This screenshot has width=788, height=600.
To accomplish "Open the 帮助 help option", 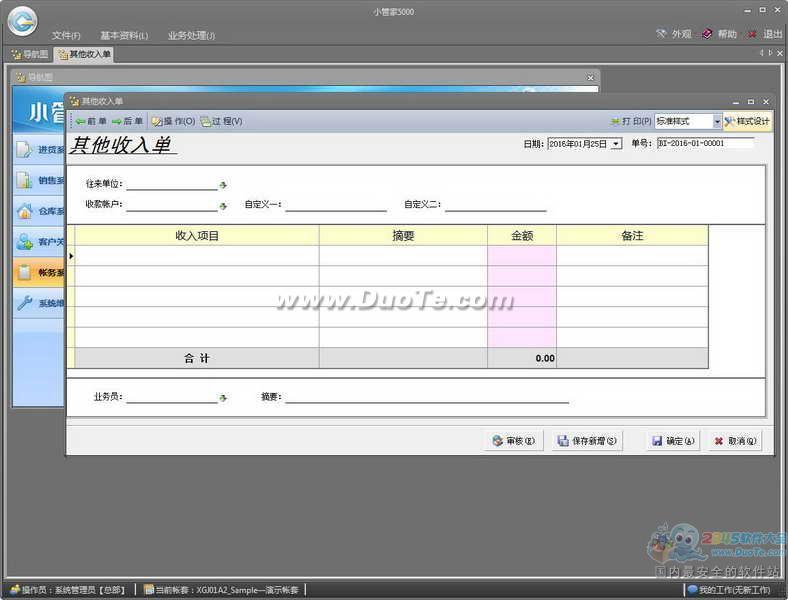I will 720,34.
